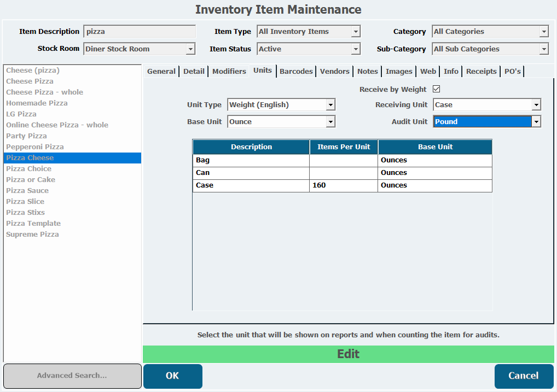Expand the Base Unit dropdown
Screen dimensions: 557x392
281,121
